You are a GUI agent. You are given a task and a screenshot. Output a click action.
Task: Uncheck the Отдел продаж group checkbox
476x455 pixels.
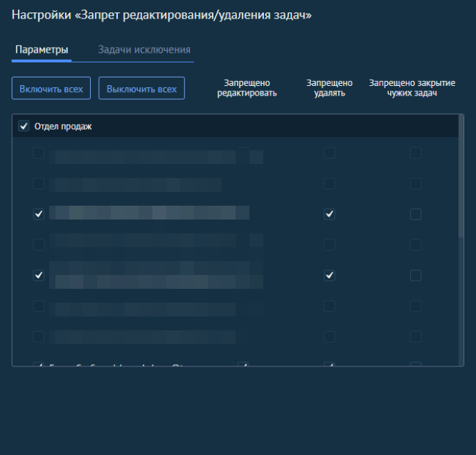point(24,126)
